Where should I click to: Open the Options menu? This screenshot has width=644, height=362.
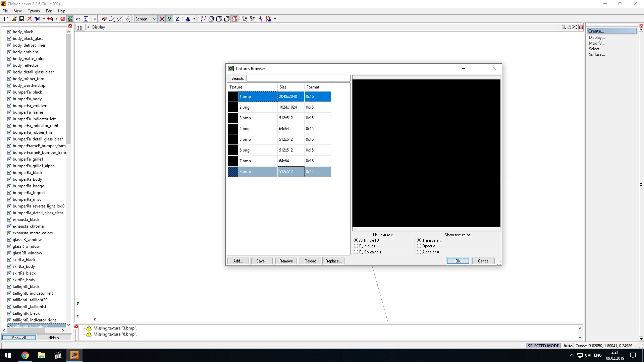click(34, 11)
